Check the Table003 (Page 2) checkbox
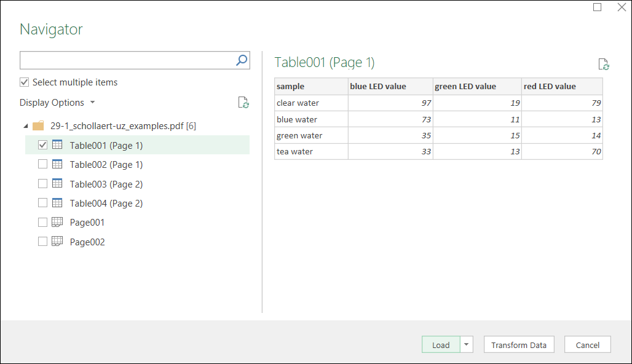The image size is (632, 364). pos(42,183)
